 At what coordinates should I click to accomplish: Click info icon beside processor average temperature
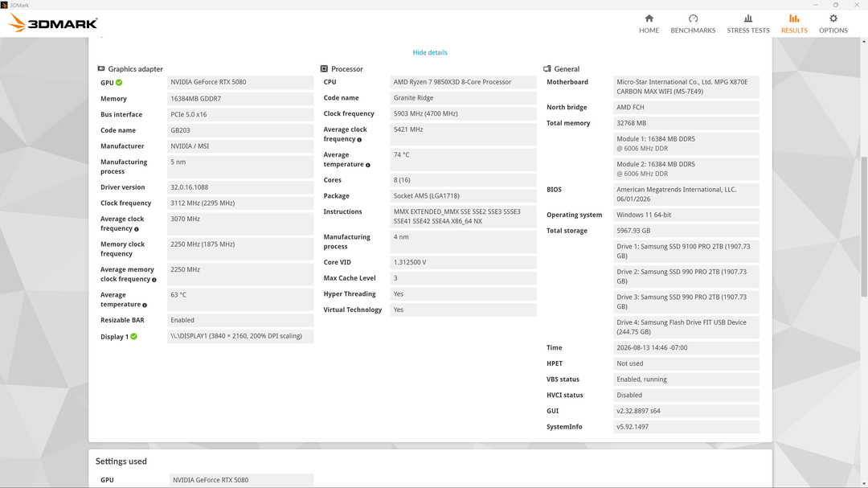coord(367,165)
